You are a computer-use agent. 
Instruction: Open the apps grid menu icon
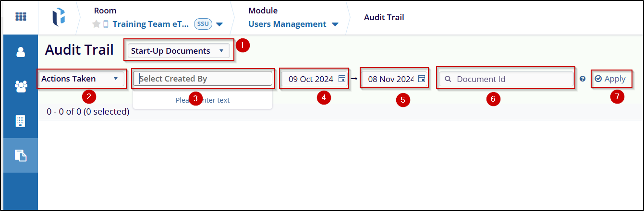(21, 17)
